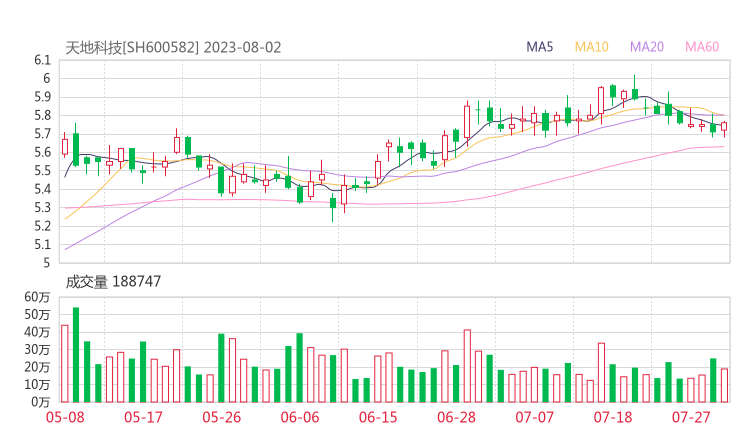The image size is (740, 440).
Task: Click the tallest red volume bar near 06-28
Action: pos(467,366)
